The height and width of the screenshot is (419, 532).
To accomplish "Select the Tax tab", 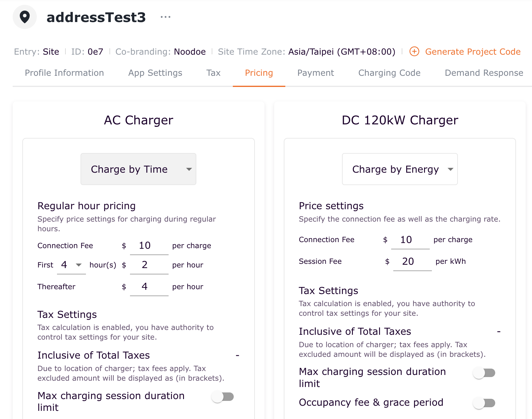I will (x=213, y=73).
